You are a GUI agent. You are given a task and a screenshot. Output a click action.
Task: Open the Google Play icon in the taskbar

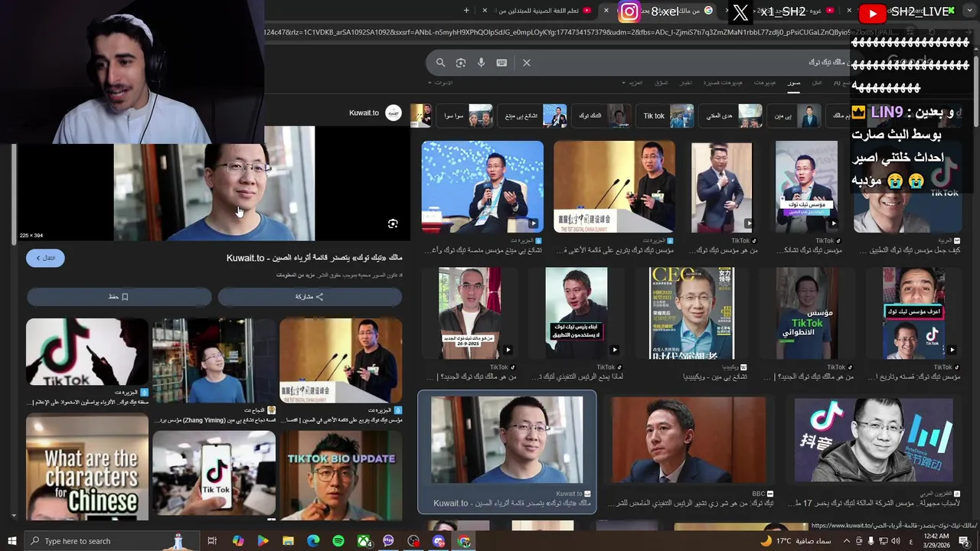tap(263, 541)
